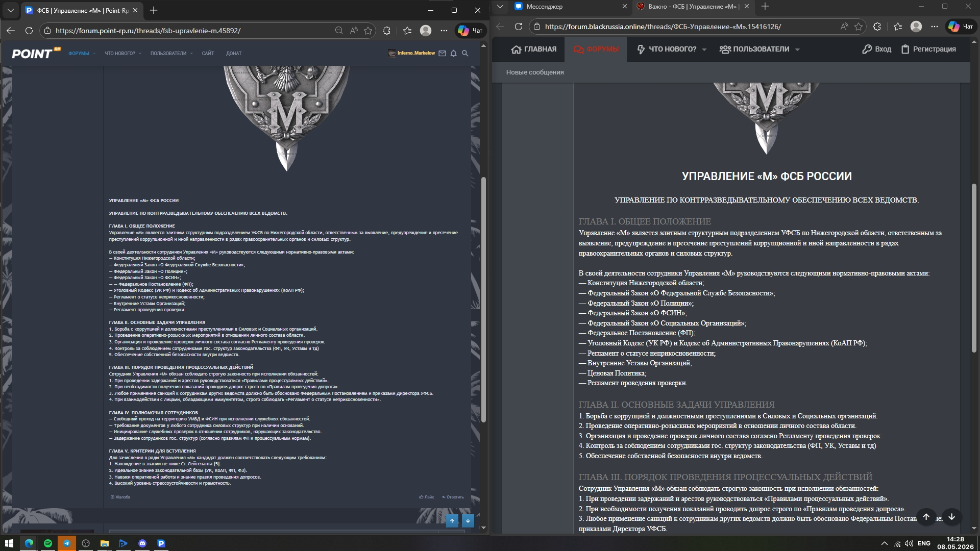Image resolution: width=980 pixels, height=551 pixels.
Task: Close the Мессенджер tab
Action: click(625, 7)
